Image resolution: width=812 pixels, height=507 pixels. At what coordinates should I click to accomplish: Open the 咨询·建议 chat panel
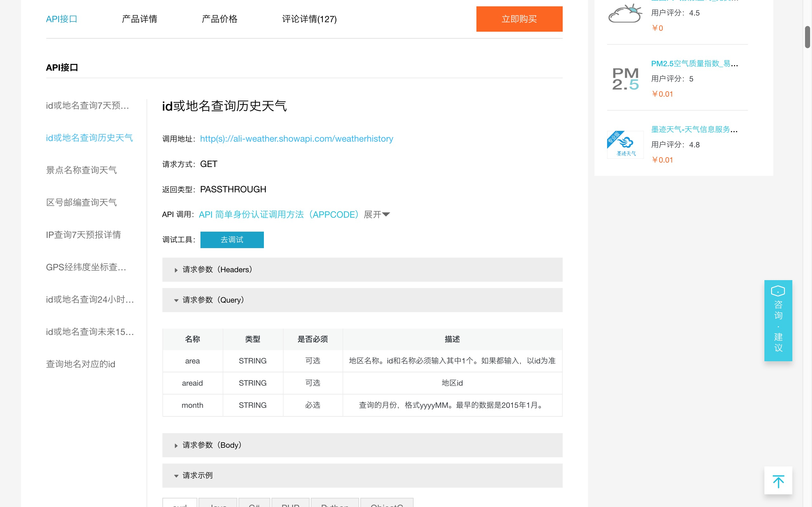point(778,320)
